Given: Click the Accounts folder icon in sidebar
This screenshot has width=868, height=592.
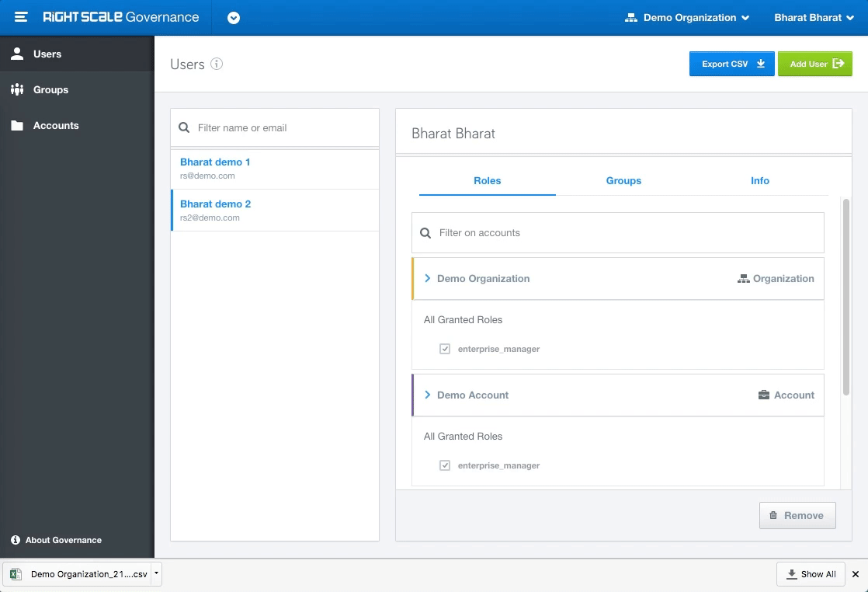Looking at the screenshot, I should (17, 126).
